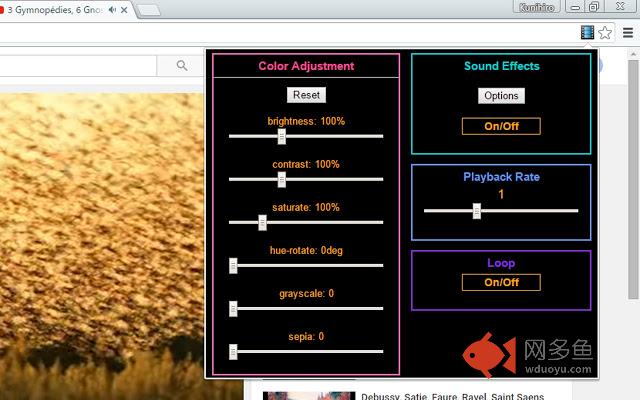Click the scrollbar up arrow
This screenshot has width=640, height=400.
point(633,53)
